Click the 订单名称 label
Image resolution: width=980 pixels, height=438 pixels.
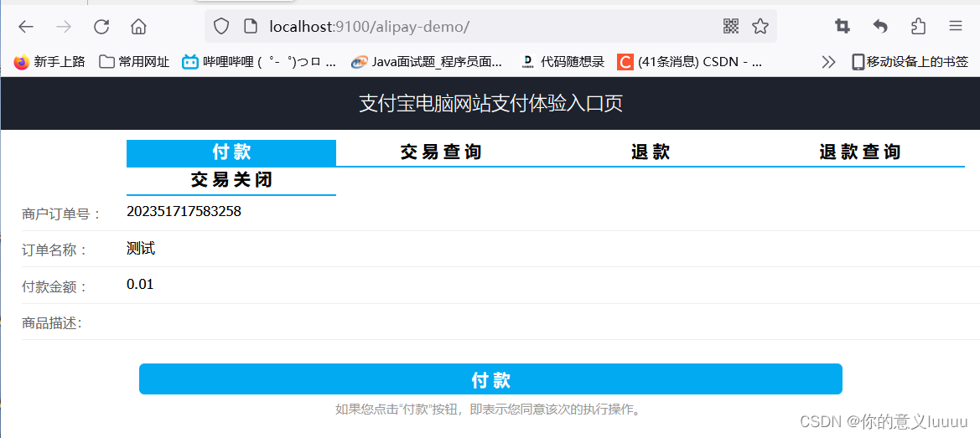(54, 250)
